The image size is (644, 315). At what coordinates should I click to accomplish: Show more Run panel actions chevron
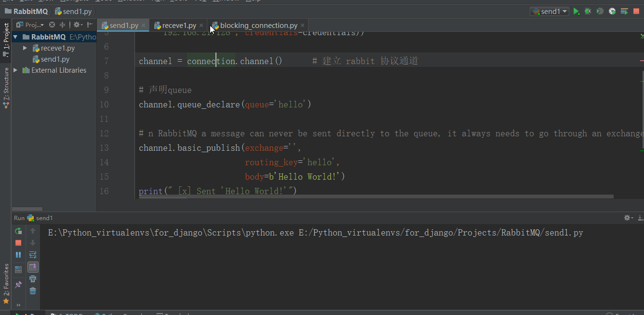coord(18,305)
